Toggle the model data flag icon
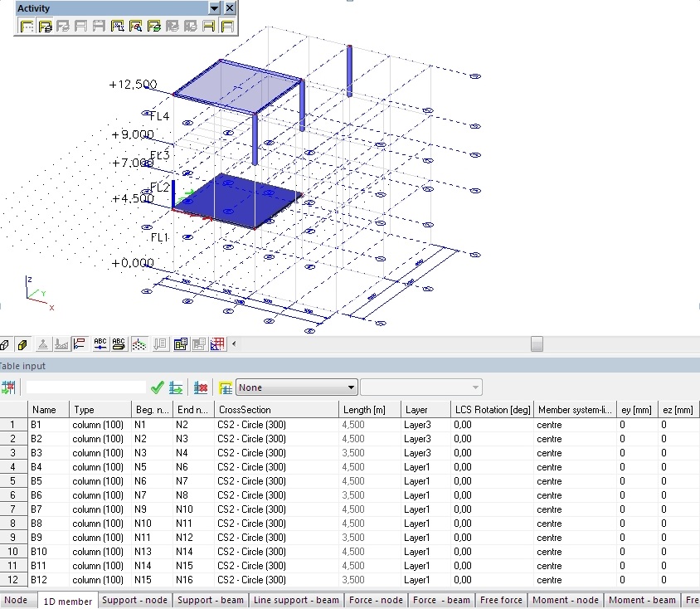 point(80,344)
